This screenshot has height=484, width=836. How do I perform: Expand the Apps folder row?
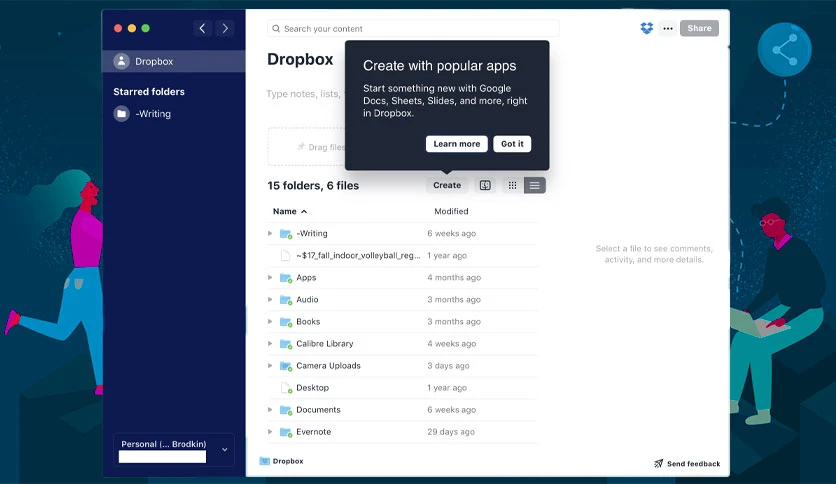tap(270, 278)
